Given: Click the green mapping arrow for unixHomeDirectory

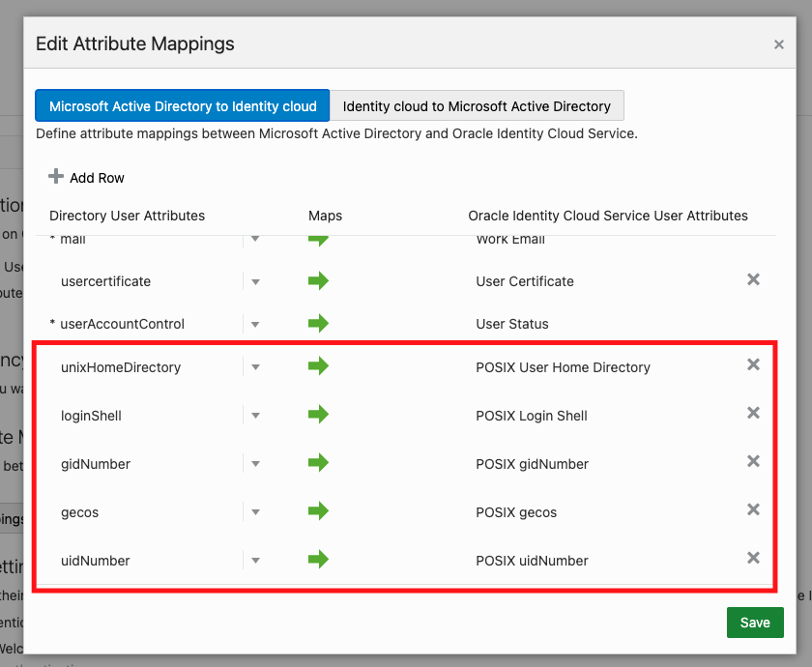Looking at the screenshot, I should pyautogui.click(x=317, y=365).
